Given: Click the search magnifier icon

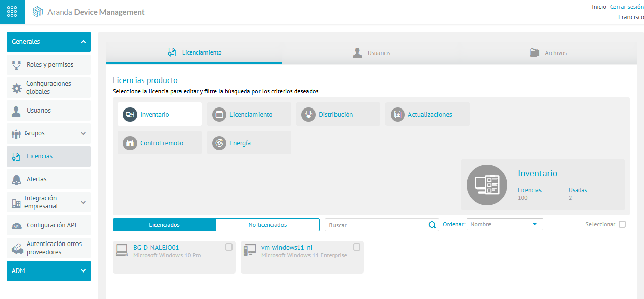Looking at the screenshot, I should [432, 225].
